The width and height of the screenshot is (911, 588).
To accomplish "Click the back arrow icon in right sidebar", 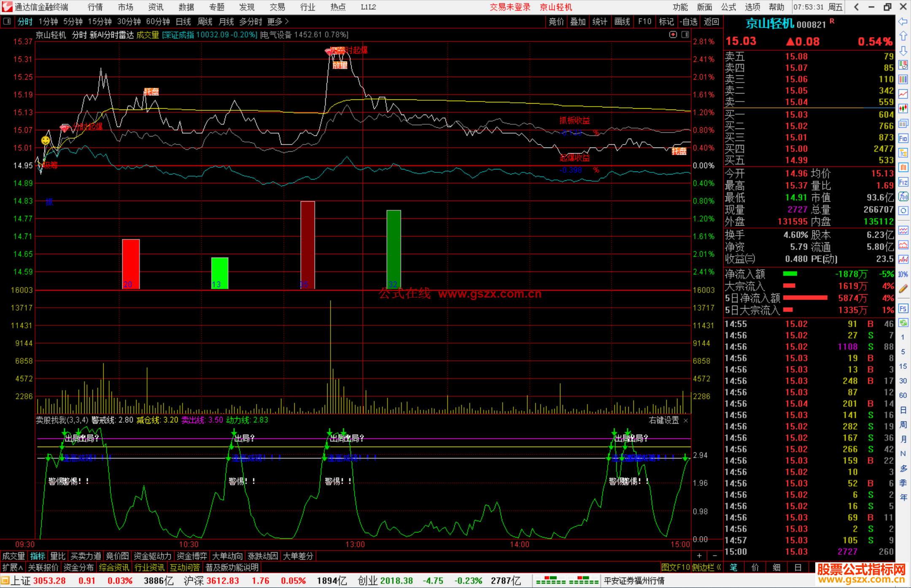I will [903, 21].
